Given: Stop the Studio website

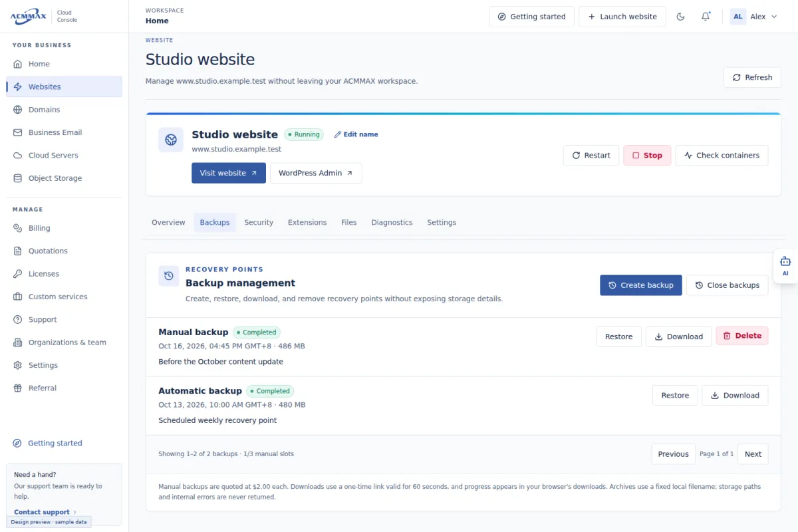Looking at the screenshot, I should [647, 156].
